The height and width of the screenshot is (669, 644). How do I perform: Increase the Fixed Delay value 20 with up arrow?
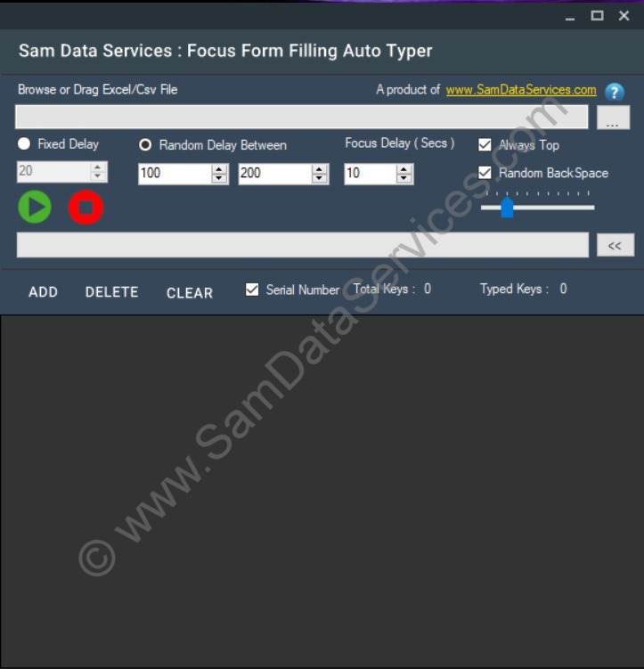98,167
